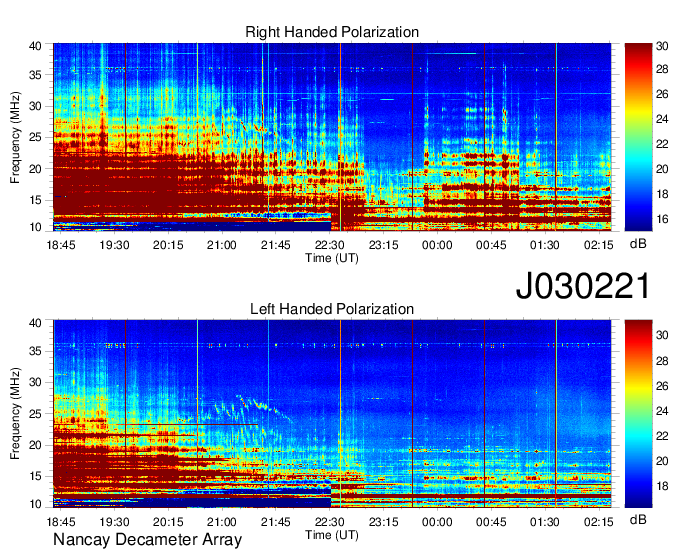Image resolution: width=680 pixels, height=552 pixels.
Task: Click the 21:00 time tick on the Right Handed plot
Action: [x=222, y=245]
